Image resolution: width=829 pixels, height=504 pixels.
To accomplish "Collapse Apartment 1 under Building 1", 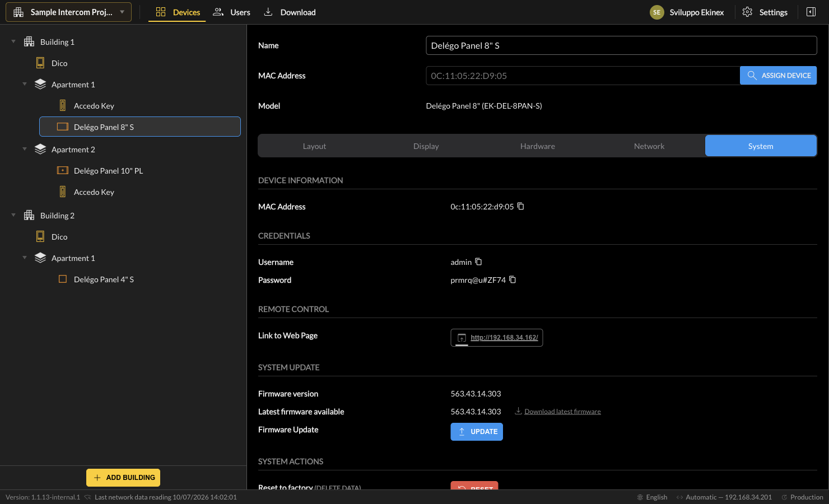I will (x=25, y=84).
